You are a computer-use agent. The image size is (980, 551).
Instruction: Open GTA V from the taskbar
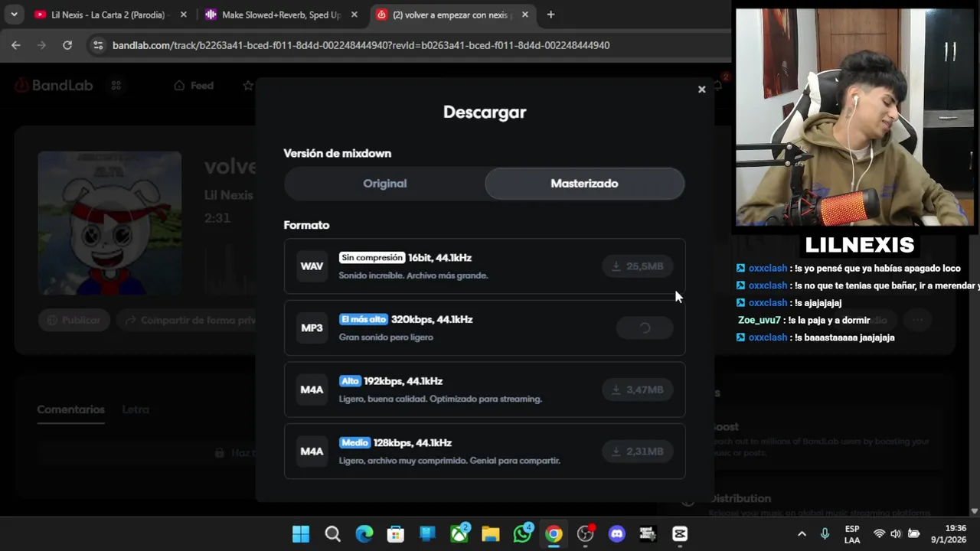[648, 533]
